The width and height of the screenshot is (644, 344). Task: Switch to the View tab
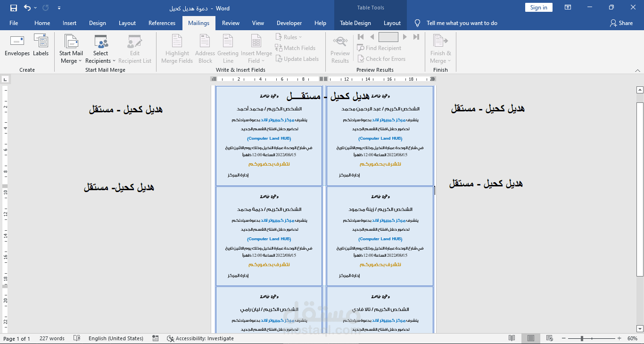click(258, 23)
